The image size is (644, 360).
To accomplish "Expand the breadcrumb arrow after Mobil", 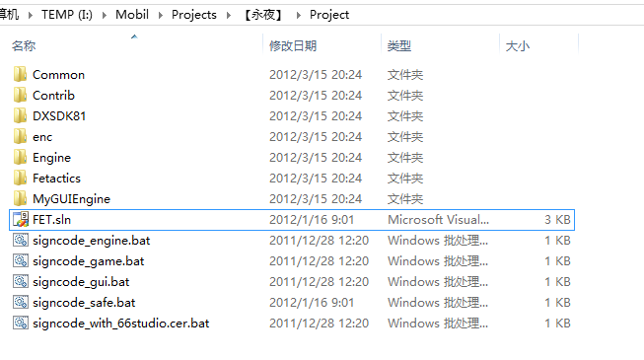I will [161, 15].
